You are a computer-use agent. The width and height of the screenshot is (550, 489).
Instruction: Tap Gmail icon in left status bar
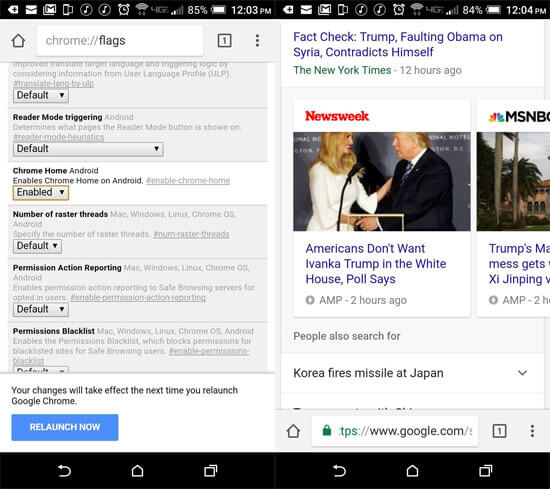[49, 9]
